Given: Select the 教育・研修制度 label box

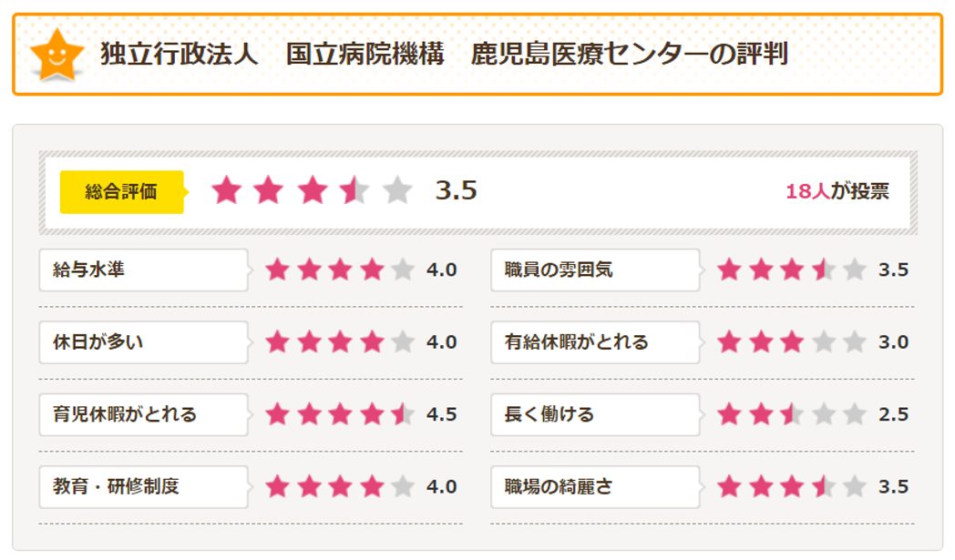Looking at the screenshot, I should [x=143, y=486].
